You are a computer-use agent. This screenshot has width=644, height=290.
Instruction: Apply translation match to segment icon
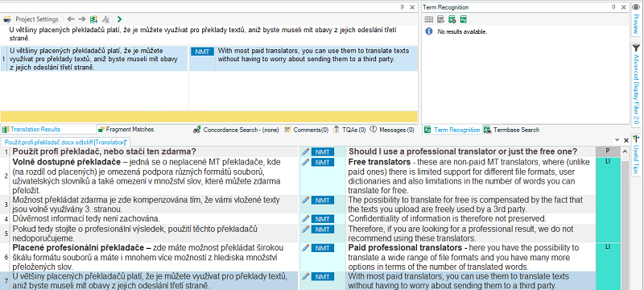(94, 19)
